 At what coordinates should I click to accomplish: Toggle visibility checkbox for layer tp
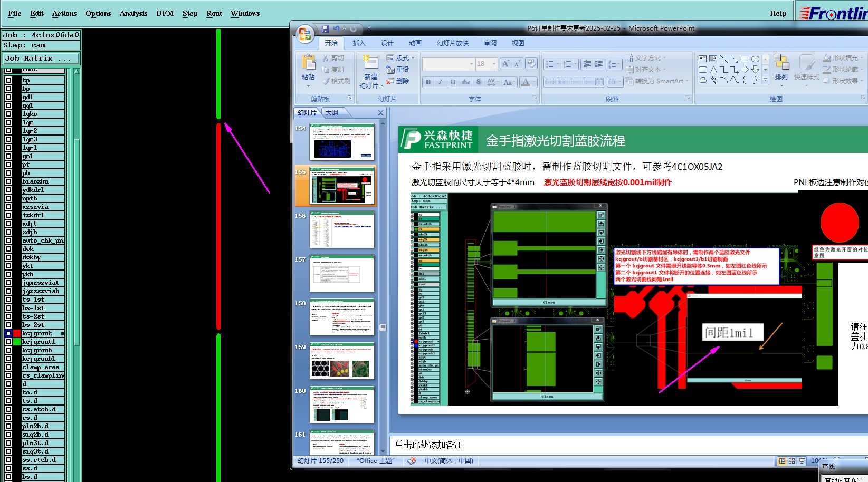coord(8,80)
